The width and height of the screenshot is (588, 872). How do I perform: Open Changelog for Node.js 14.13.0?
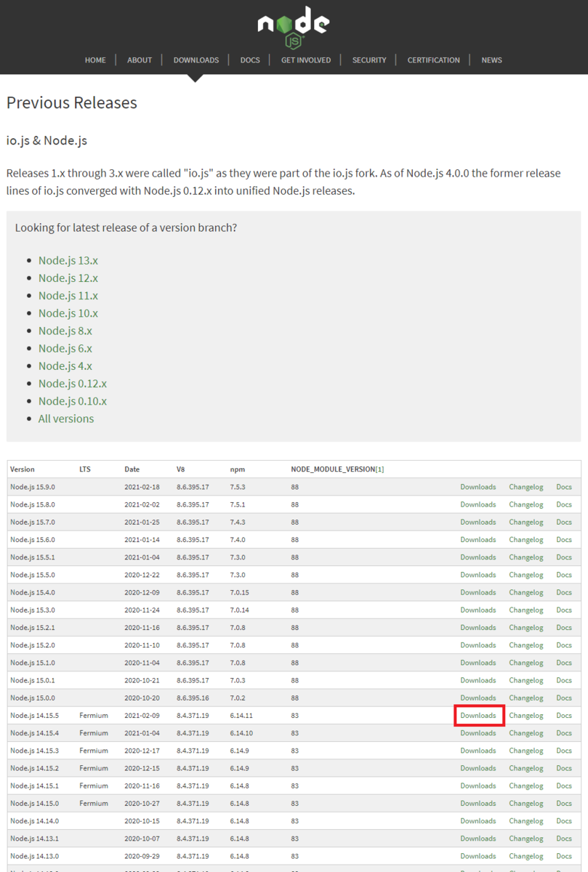(526, 856)
